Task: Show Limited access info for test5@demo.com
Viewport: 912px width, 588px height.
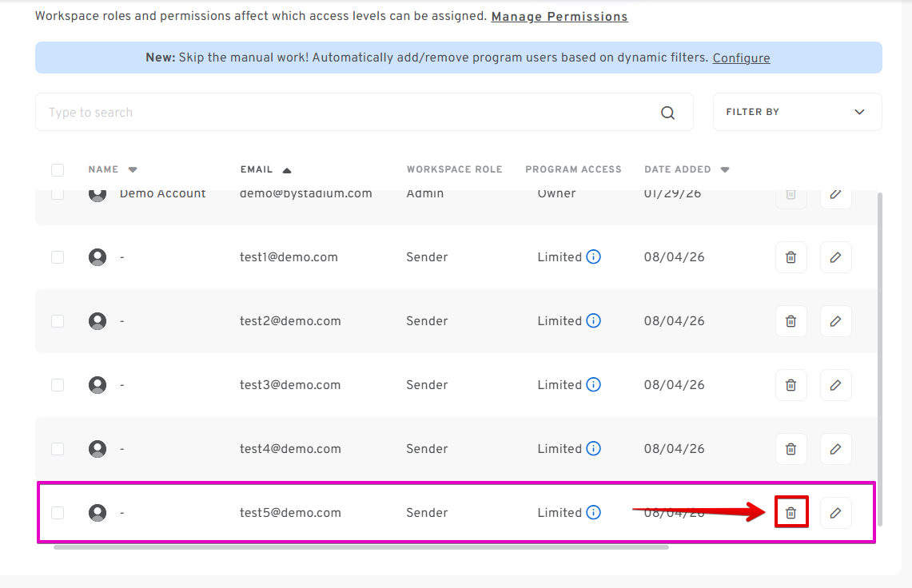Action: click(x=593, y=512)
